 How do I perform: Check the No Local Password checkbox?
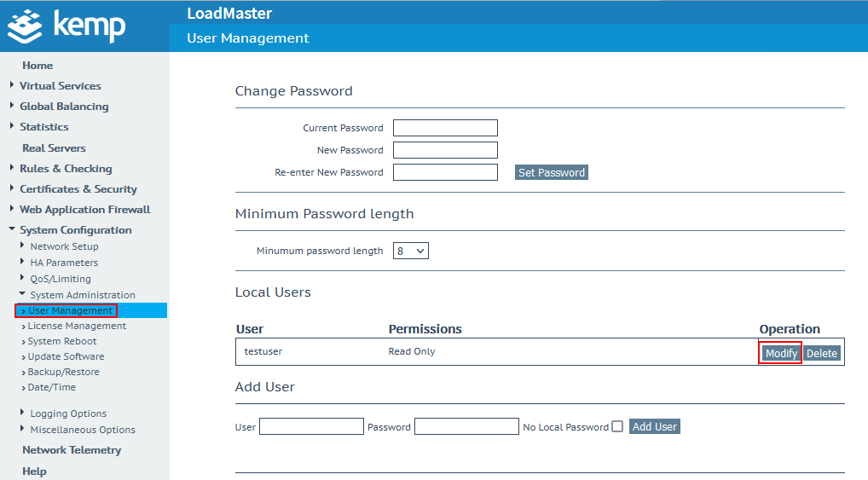point(618,426)
